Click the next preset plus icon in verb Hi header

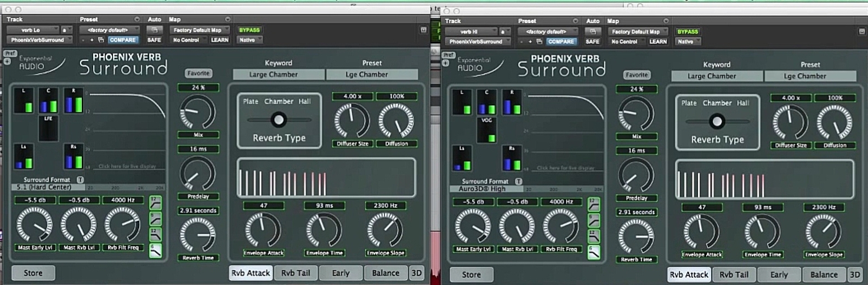pyautogui.click(x=530, y=42)
